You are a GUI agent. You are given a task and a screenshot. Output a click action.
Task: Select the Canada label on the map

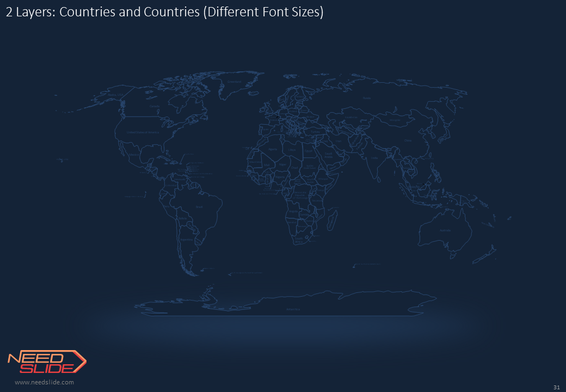(155, 107)
